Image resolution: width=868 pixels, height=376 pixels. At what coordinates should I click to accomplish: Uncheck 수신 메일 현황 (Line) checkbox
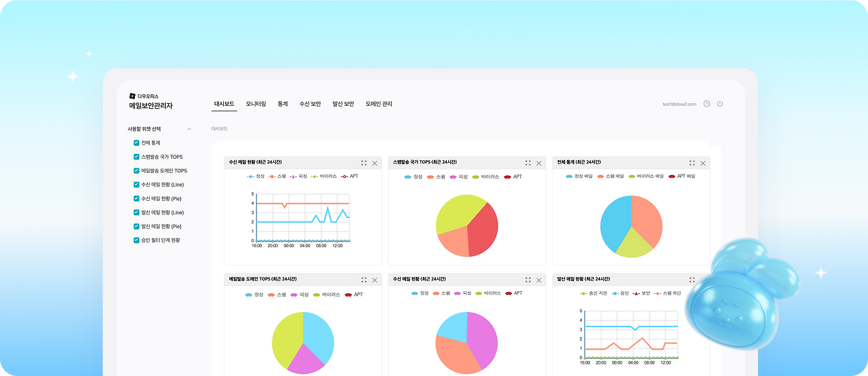pos(136,185)
